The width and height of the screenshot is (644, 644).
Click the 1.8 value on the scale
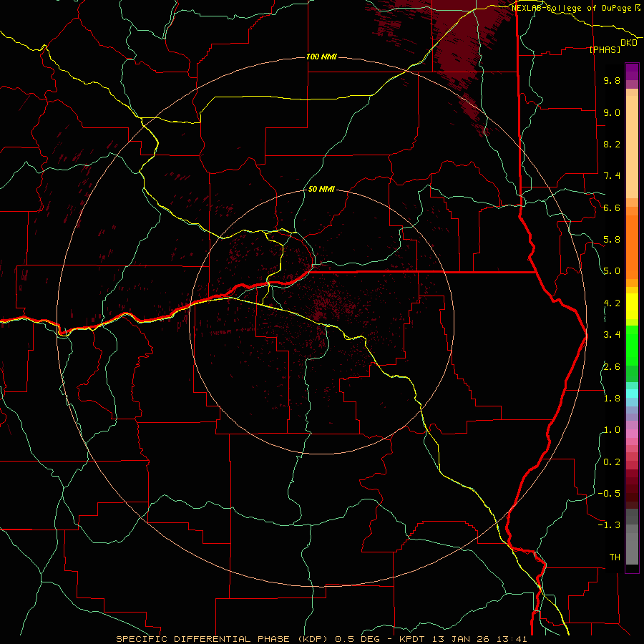click(612, 399)
